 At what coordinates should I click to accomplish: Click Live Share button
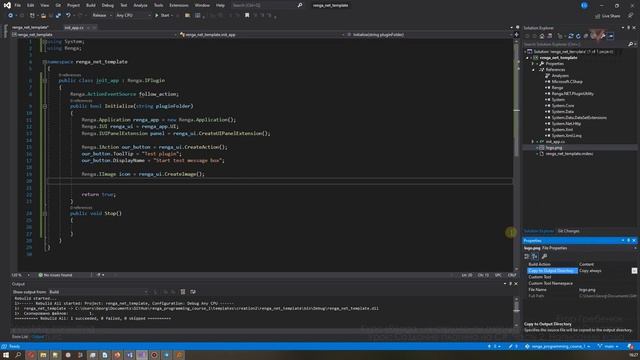pos(608,16)
